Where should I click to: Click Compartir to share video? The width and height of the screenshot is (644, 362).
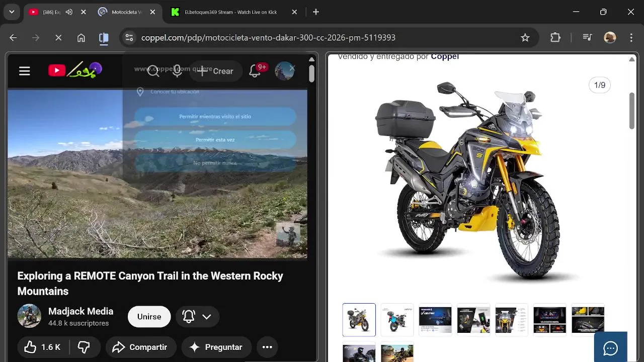coord(140,347)
